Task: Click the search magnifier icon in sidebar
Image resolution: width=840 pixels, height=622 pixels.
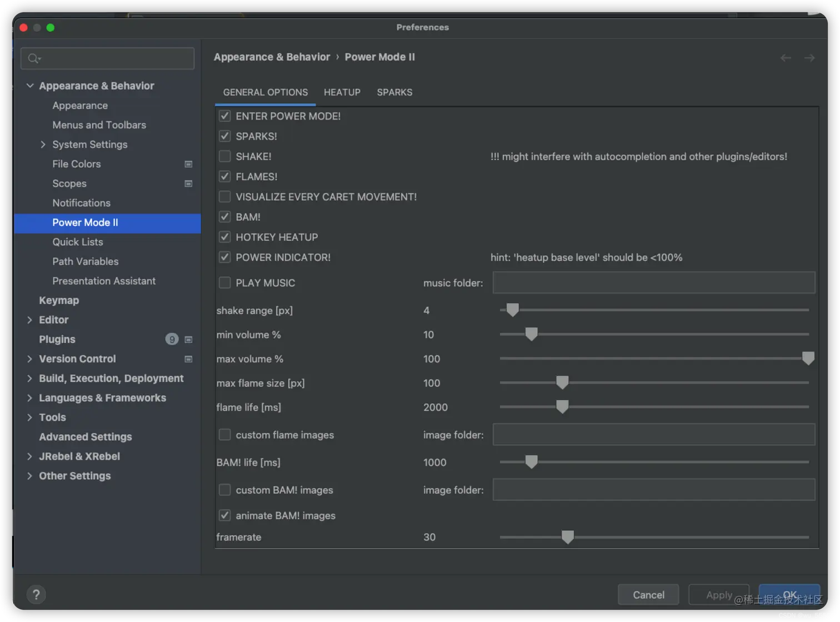Action: pyautogui.click(x=34, y=58)
